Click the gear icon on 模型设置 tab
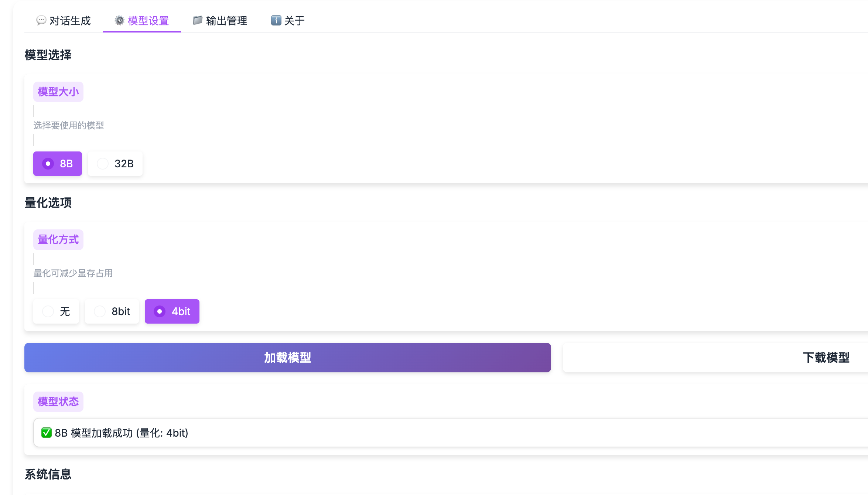Image resolution: width=868 pixels, height=495 pixels. click(x=119, y=20)
